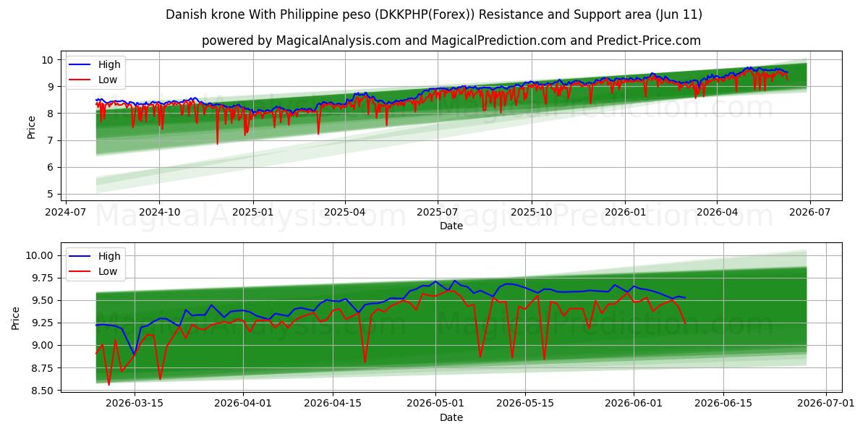Click the 'Date' x-axis label of the upper chart

click(451, 226)
